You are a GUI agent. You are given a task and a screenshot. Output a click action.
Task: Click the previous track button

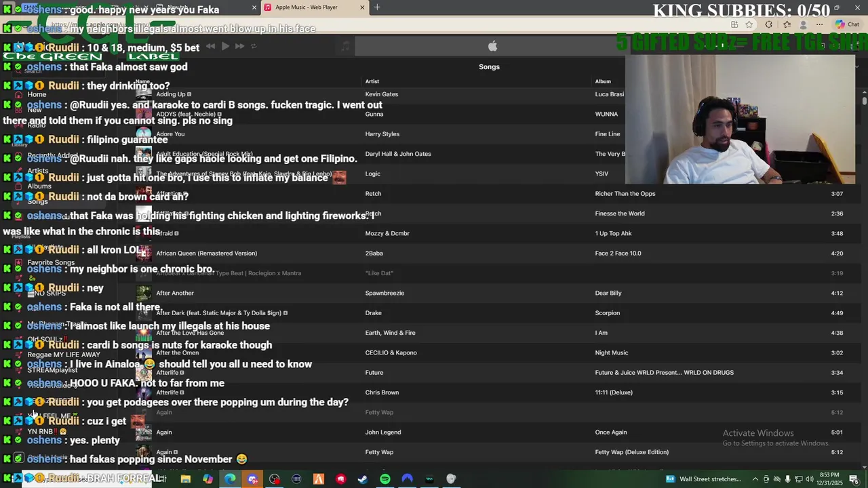tap(210, 46)
